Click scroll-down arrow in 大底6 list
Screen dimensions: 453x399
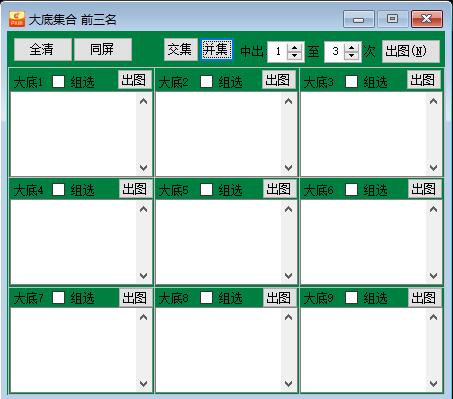433,276
